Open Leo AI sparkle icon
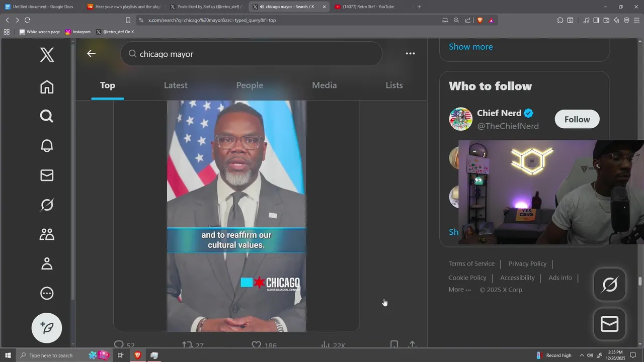Screen dimensions: 644x362 tap(616, 20)
